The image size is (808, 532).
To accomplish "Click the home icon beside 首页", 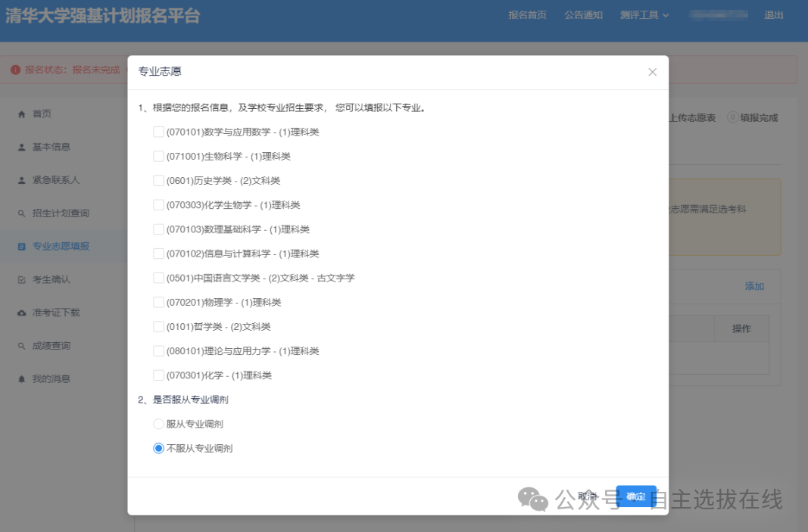I will point(20,114).
